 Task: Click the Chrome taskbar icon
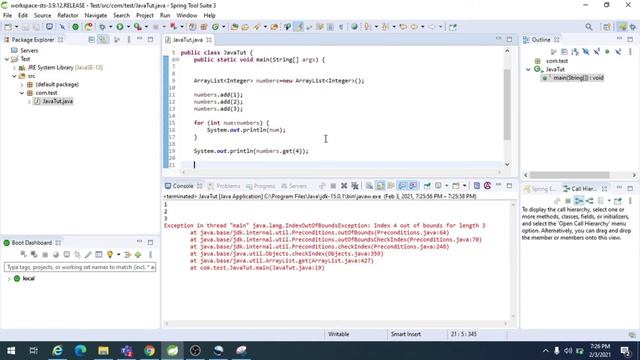click(149, 351)
